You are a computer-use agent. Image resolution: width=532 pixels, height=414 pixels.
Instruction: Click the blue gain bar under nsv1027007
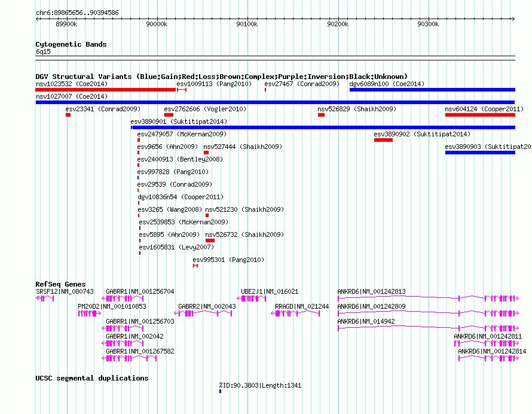click(275, 102)
